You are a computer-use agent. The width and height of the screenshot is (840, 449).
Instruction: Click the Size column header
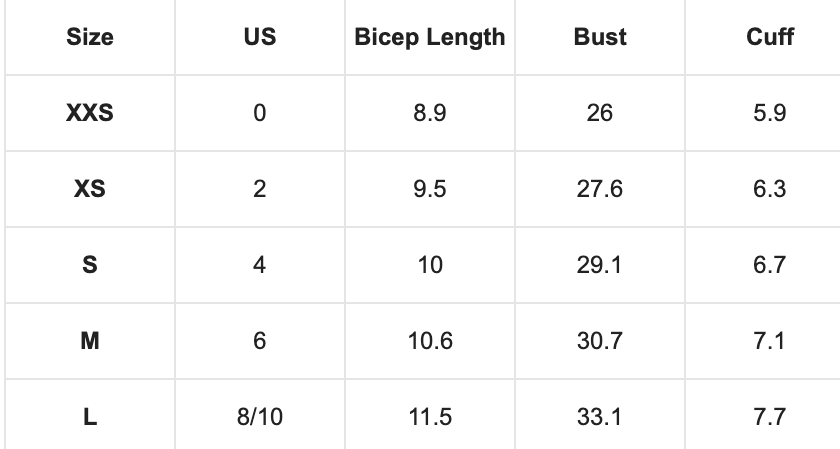pyautogui.click(x=90, y=38)
